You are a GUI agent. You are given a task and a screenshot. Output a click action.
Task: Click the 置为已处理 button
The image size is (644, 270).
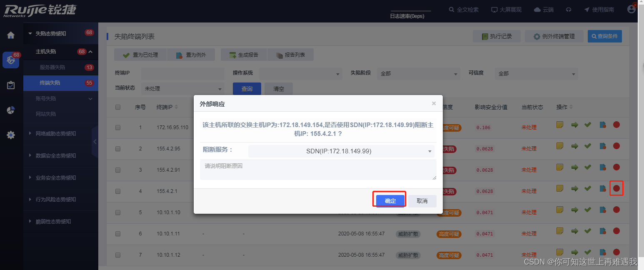(x=140, y=55)
